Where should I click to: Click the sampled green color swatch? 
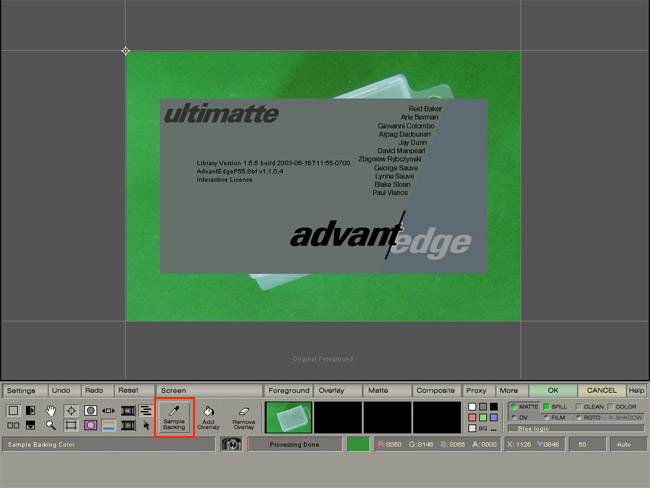(x=358, y=444)
